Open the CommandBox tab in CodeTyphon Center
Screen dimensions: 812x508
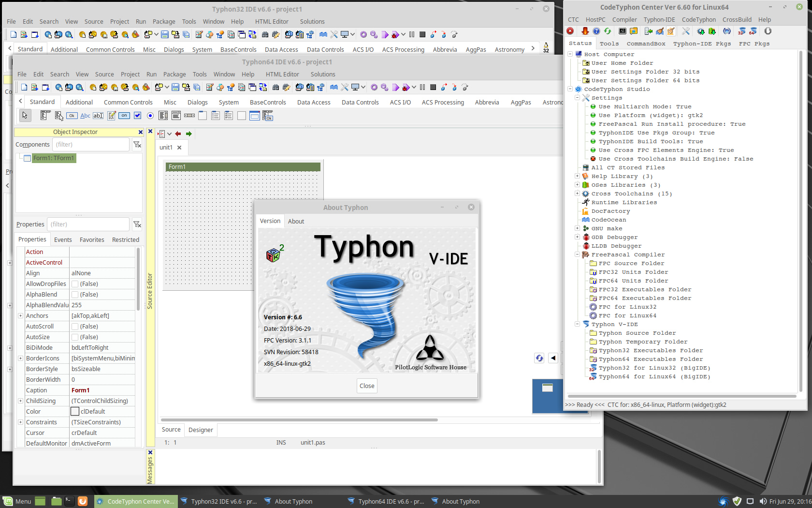(x=646, y=44)
